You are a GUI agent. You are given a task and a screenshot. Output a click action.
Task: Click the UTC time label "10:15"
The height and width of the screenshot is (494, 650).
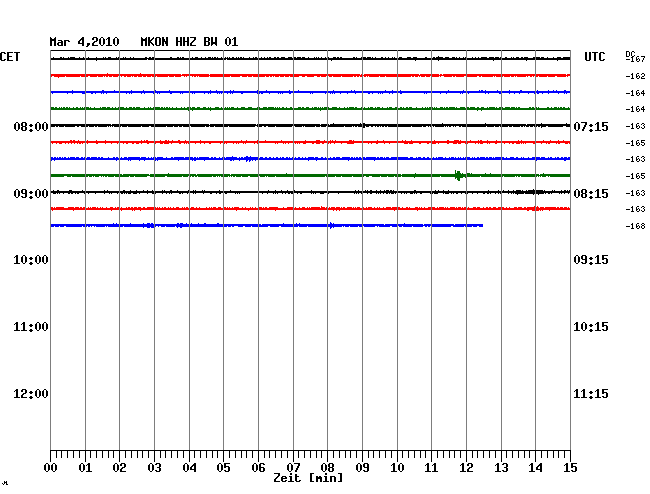click(x=591, y=327)
